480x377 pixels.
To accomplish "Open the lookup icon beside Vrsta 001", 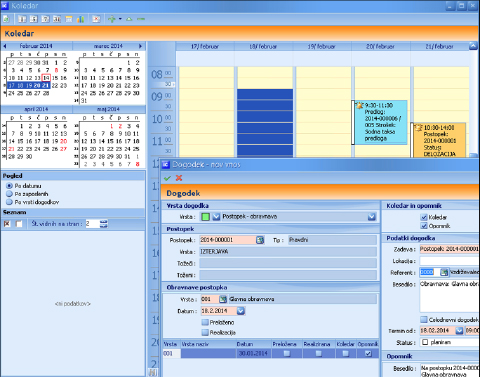I will pos(223,299).
